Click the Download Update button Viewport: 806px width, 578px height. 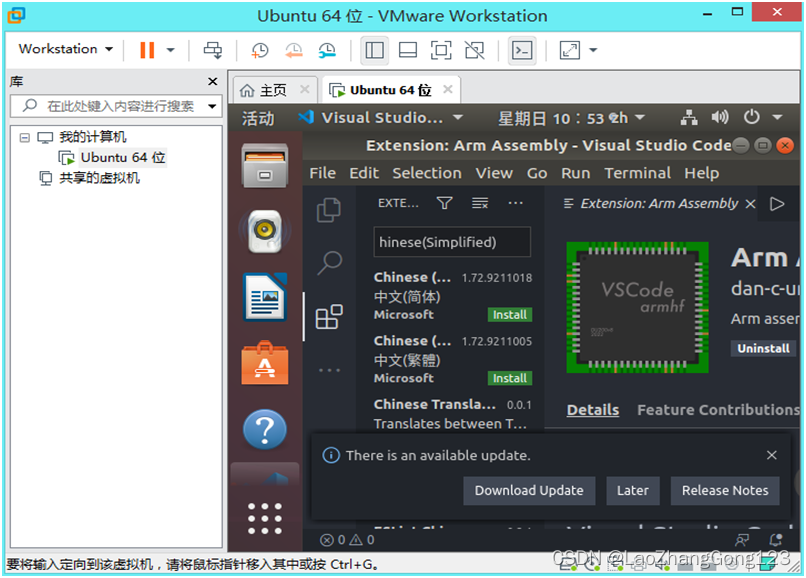point(529,491)
